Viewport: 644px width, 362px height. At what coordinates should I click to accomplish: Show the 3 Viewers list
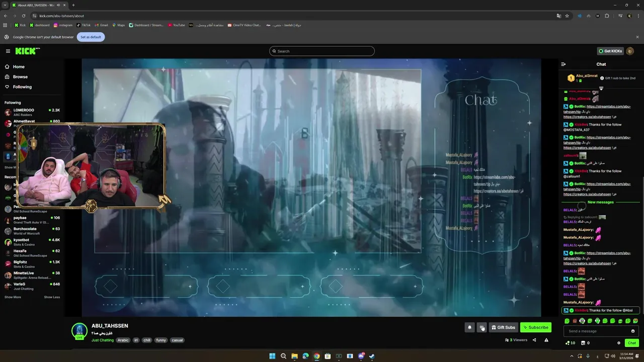516,340
